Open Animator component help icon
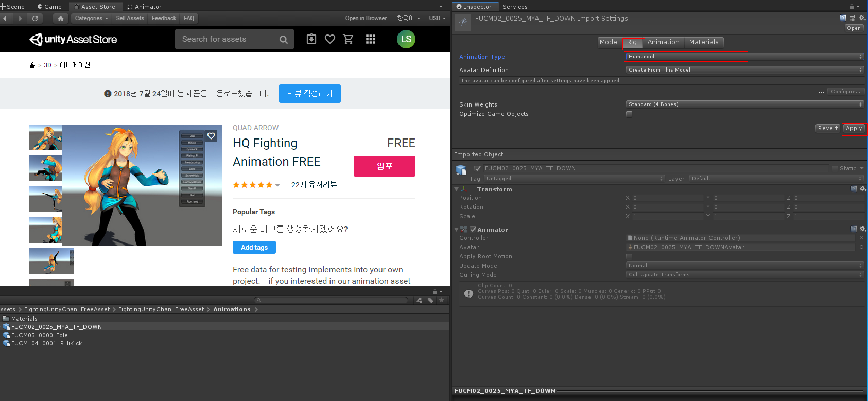Image resolution: width=868 pixels, height=401 pixels. point(854,229)
